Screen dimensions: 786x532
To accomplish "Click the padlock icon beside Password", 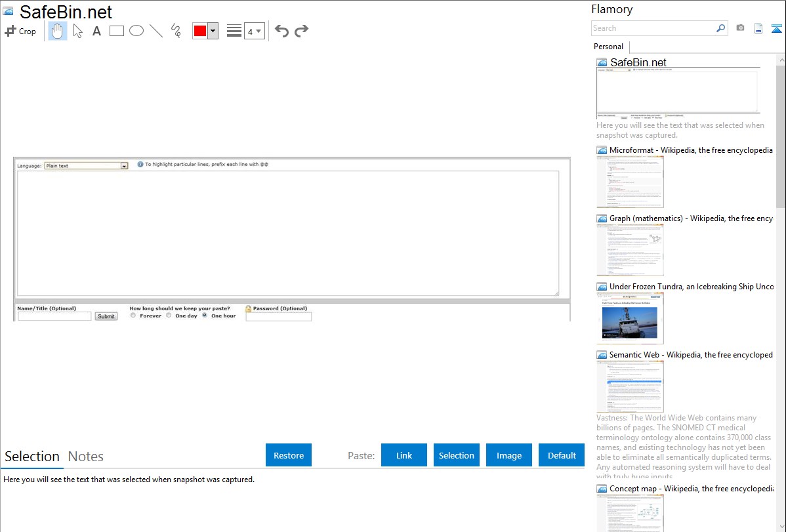I will 248,309.
